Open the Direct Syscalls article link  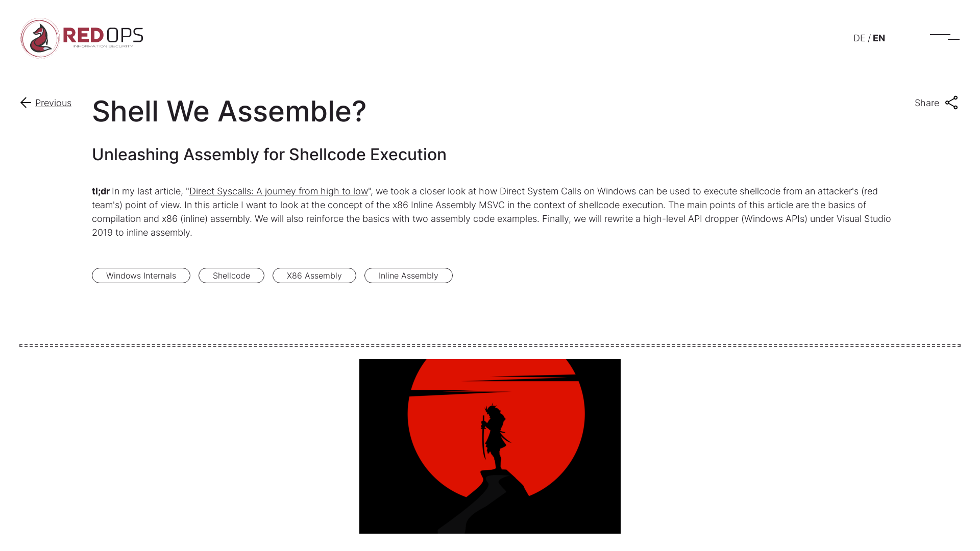[x=278, y=191]
